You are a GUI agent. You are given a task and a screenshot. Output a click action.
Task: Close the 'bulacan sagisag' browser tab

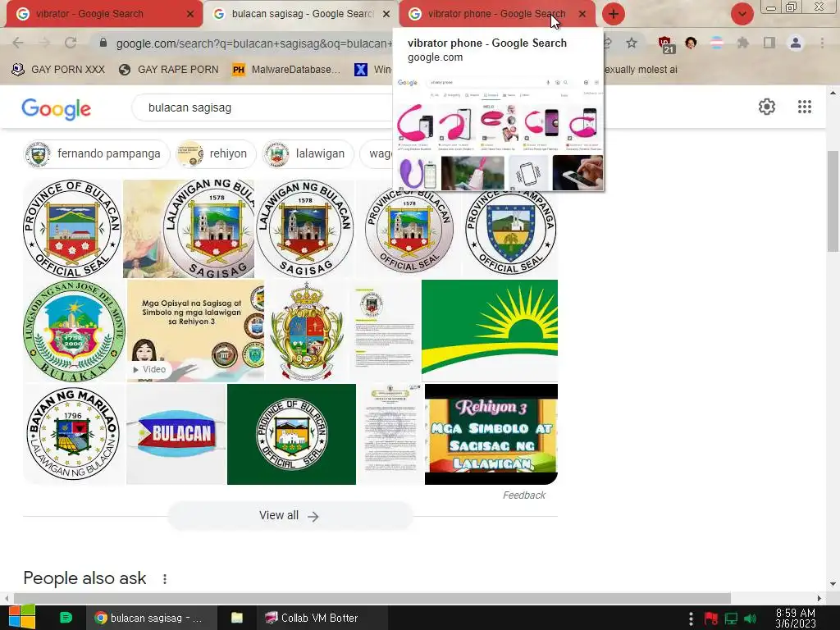click(386, 14)
